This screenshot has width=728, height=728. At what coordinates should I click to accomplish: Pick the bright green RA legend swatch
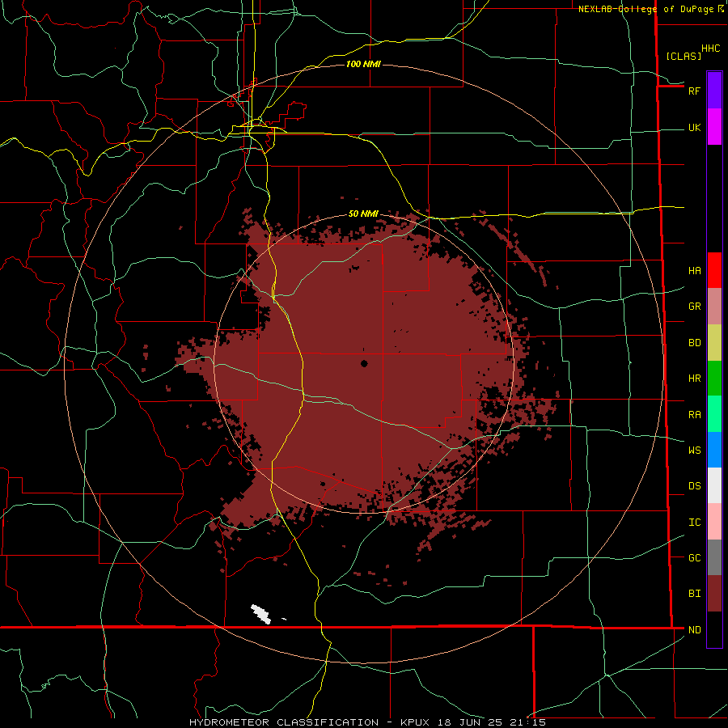pos(714,413)
